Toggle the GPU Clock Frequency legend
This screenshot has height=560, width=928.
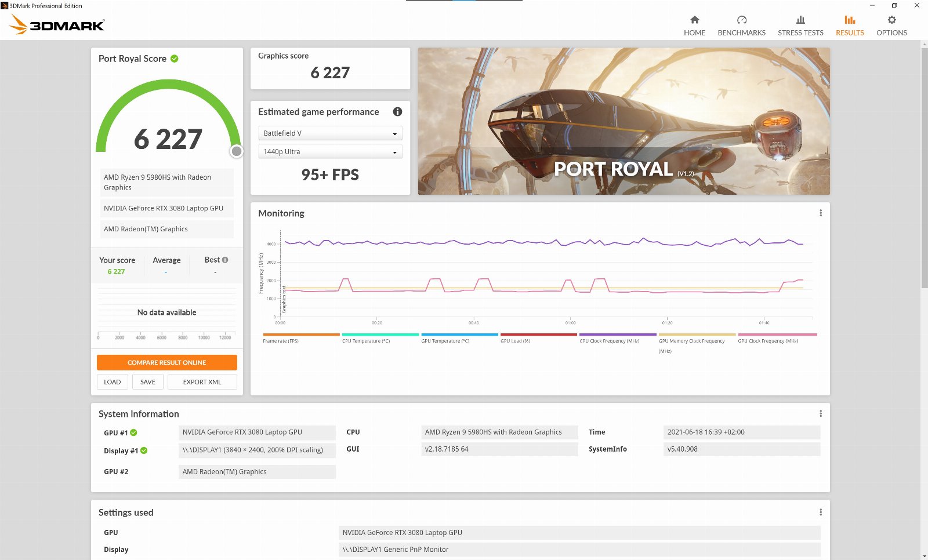[x=777, y=339]
